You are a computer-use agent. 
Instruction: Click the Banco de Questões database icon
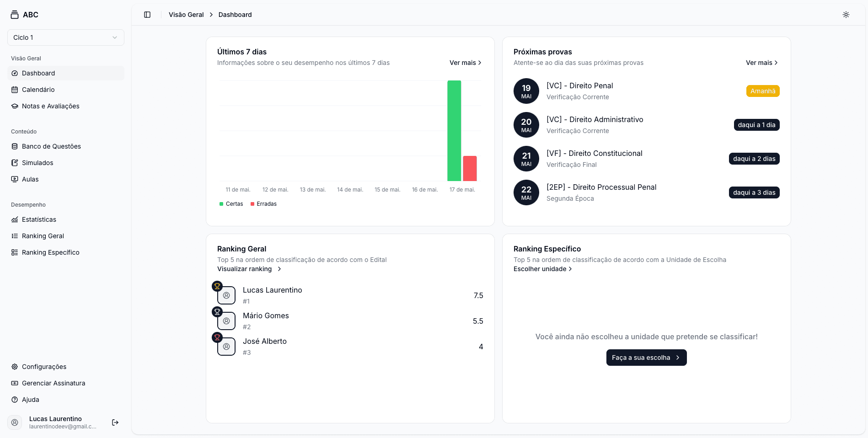tap(15, 146)
